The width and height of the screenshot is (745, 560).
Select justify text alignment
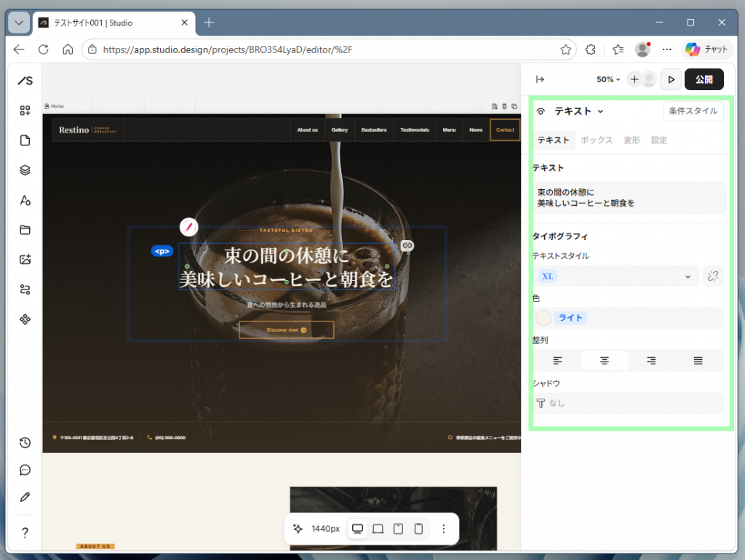[x=698, y=361]
